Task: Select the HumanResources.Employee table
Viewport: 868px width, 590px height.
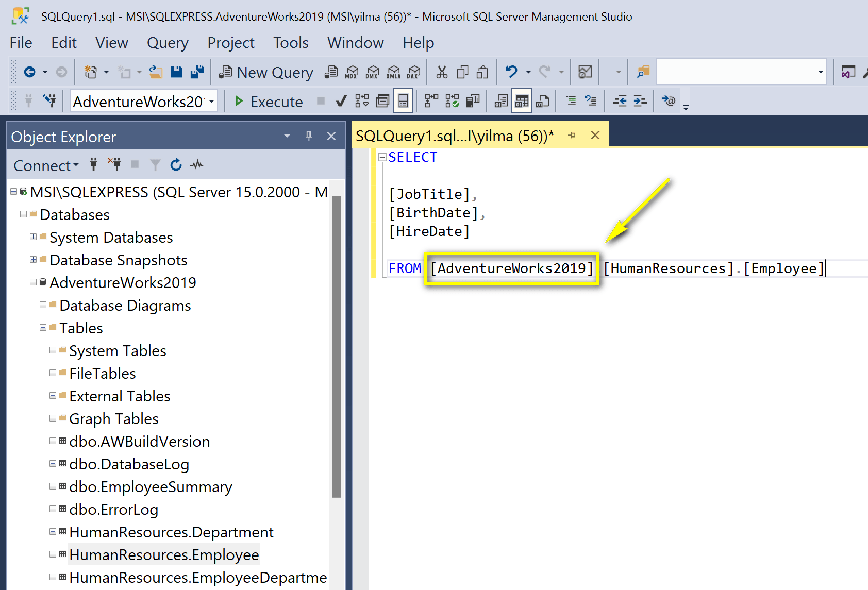Action: pyautogui.click(x=164, y=554)
